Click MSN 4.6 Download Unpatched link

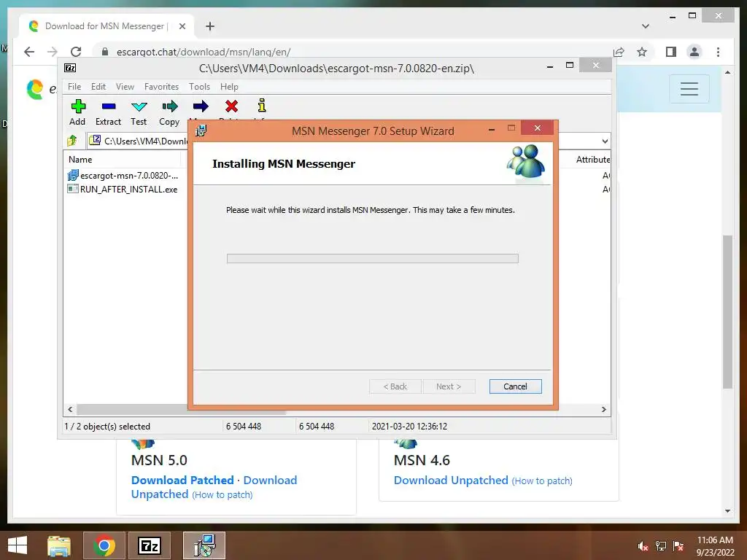click(x=451, y=480)
